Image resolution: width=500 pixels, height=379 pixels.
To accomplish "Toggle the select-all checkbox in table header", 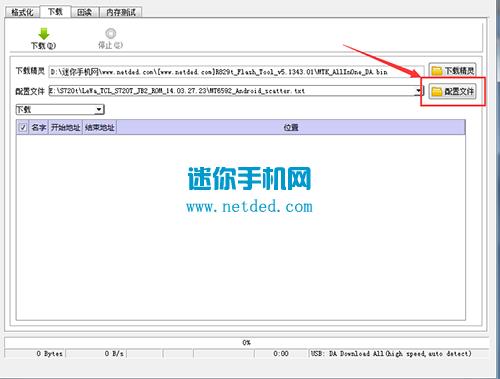I will [23, 127].
